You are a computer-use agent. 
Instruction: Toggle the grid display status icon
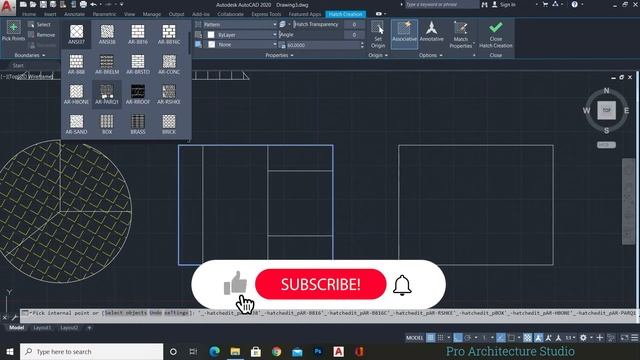pos(431,338)
